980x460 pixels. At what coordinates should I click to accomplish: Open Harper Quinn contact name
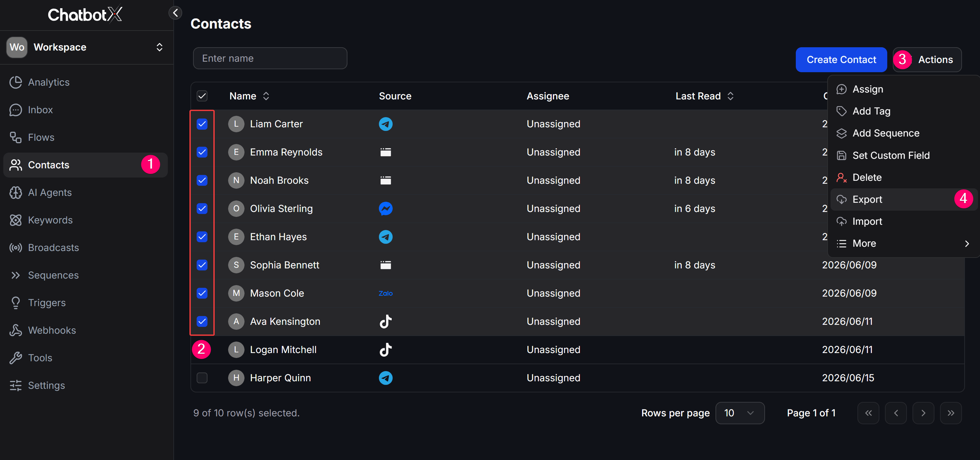(280, 378)
